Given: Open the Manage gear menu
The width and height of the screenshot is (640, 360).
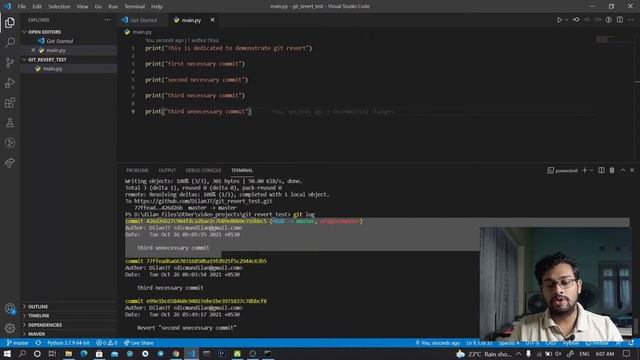Looking at the screenshot, I should [x=10, y=328].
